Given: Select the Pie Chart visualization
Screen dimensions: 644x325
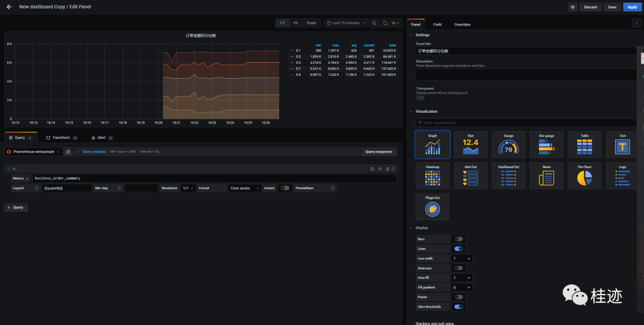Looking at the screenshot, I should coord(584,175).
